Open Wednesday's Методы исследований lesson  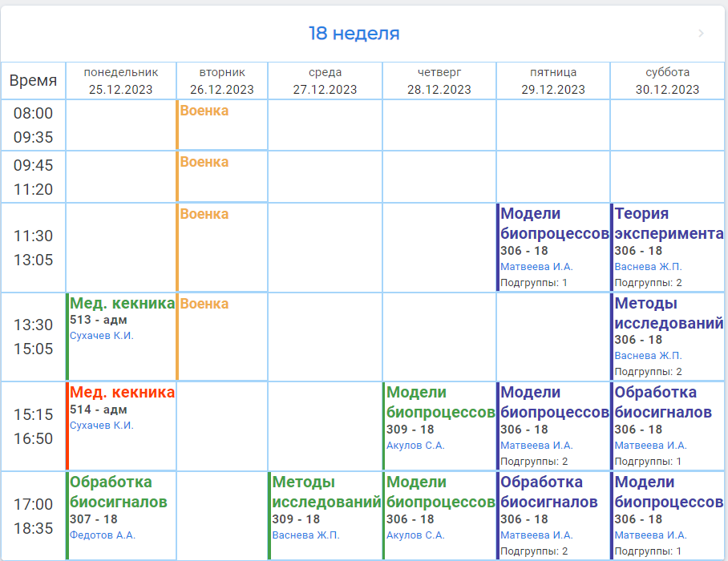tap(326, 492)
